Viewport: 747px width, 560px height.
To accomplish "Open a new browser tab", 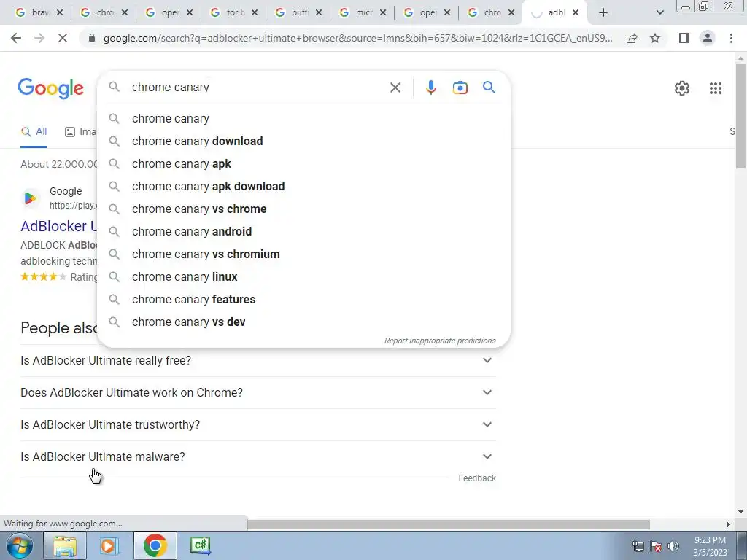I will (603, 13).
